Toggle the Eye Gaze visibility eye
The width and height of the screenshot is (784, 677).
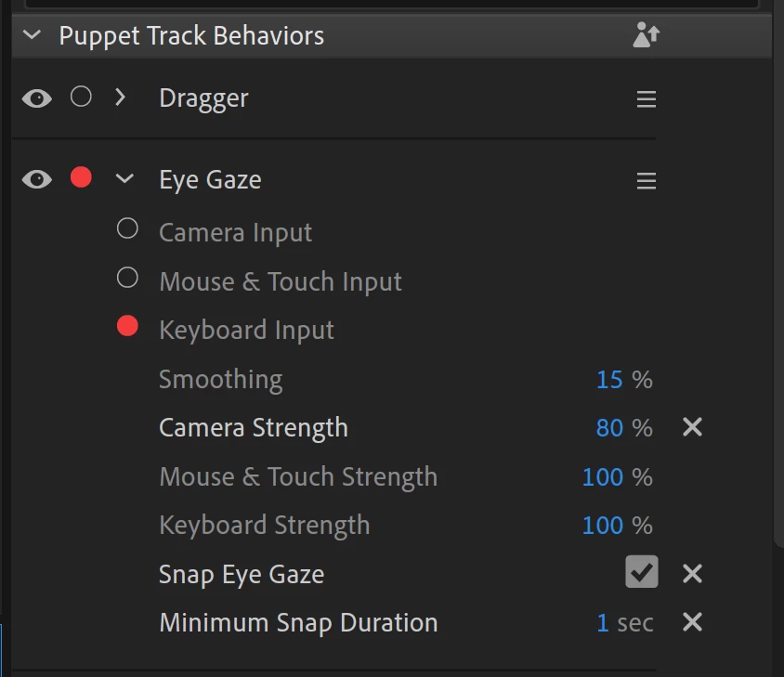tap(37, 179)
